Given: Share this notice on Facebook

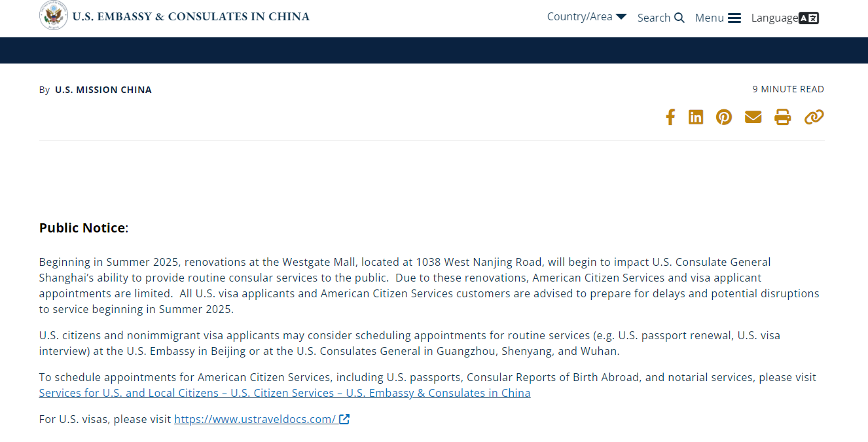Looking at the screenshot, I should click(670, 117).
